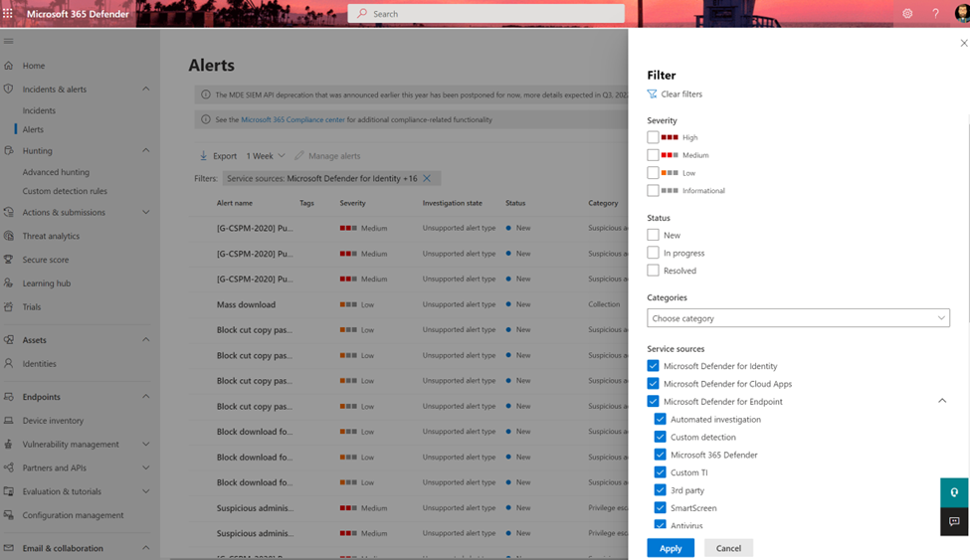
Task: Collapse Microsoft Defender for Endpoint sources
Action: pos(941,401)
